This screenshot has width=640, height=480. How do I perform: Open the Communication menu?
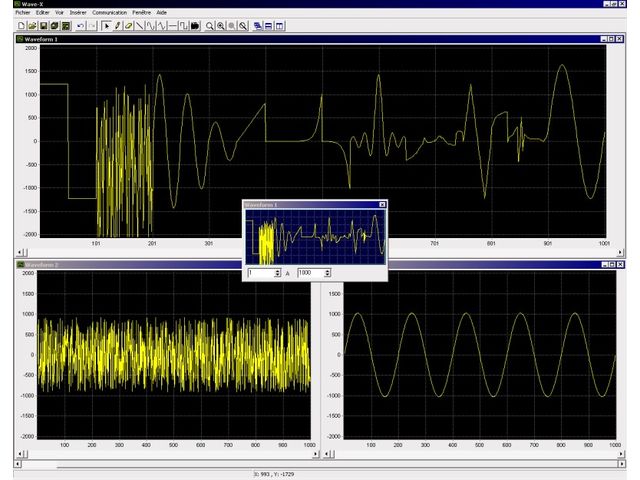tap(109, 13)
